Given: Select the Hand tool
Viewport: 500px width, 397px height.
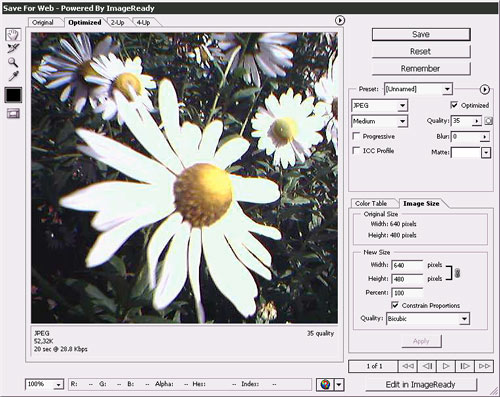Looking at the screenshot, I should tap(13, 34).
